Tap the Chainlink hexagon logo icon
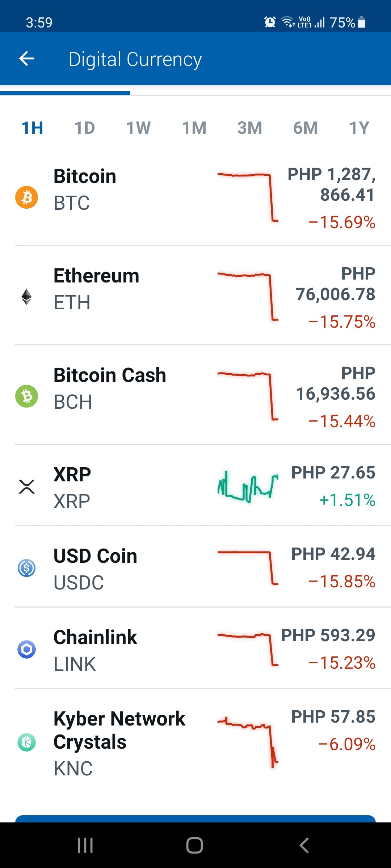This screenshot has height=868, width=391. click(26, 650)
